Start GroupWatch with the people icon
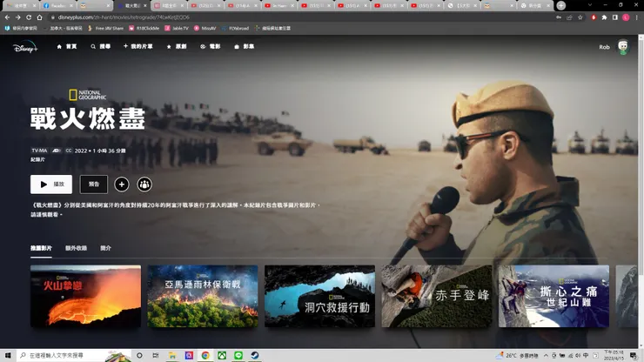This screenshot has height=362, width=644. point(144,184)
